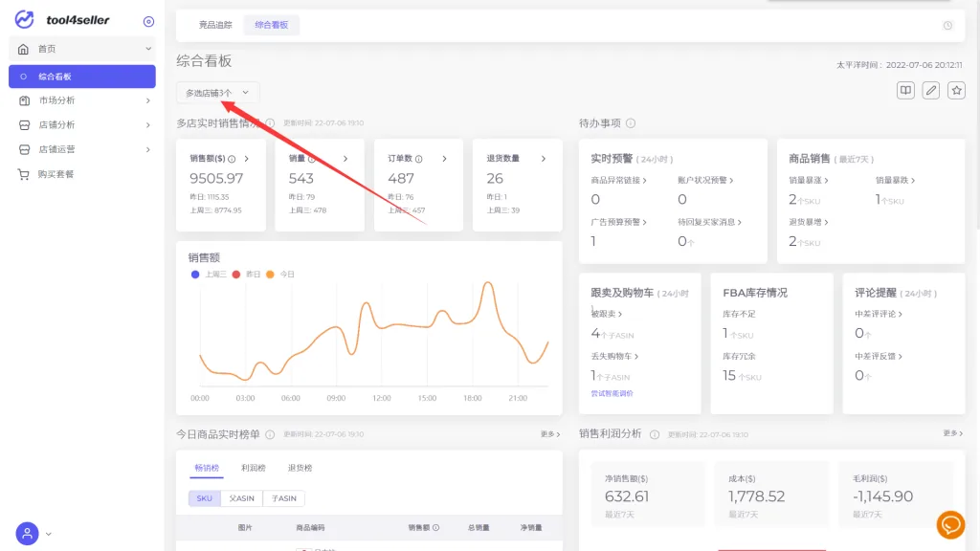This screenshot has width=980, height=551.
Task: Click 尝试智能调价 link
Action: (612, 393)
